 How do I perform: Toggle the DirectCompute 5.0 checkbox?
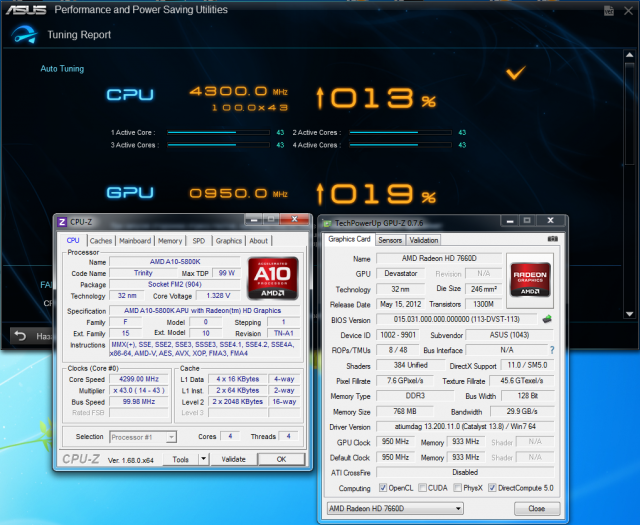tap(492, 487)
